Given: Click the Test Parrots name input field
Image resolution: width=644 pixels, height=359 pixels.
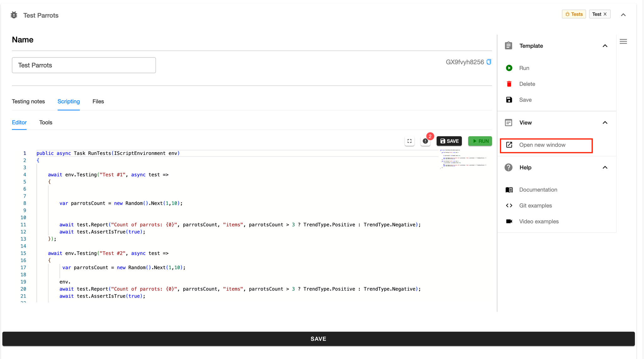Looking at the screenshot, I should (x=84, y=65).
